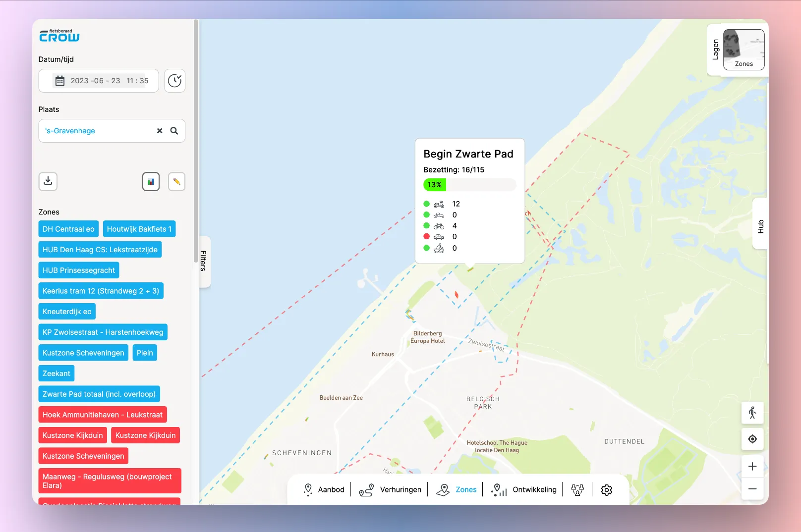
Task: Toggle the street view pedestrian icon
Action: [752, 413]
